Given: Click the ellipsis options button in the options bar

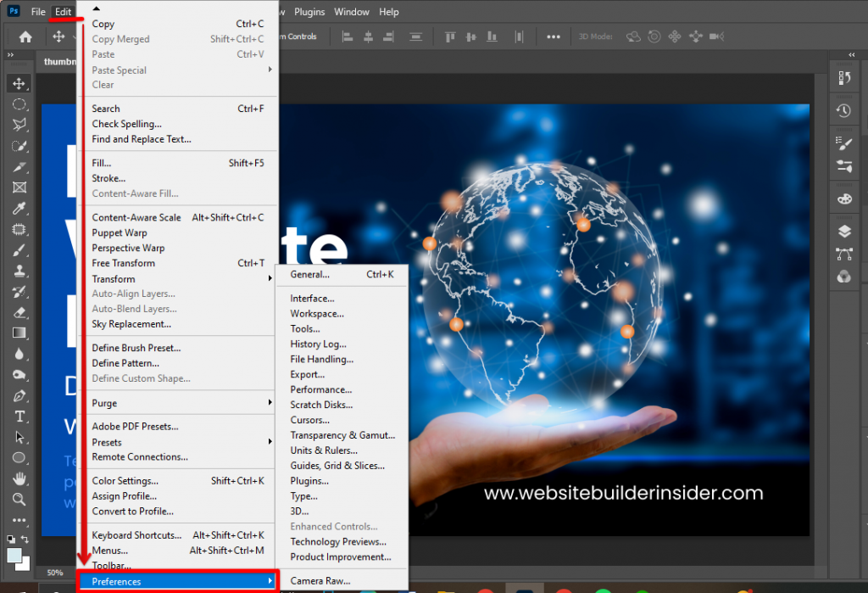Looking at the screenshot, I should pos(555,36).
